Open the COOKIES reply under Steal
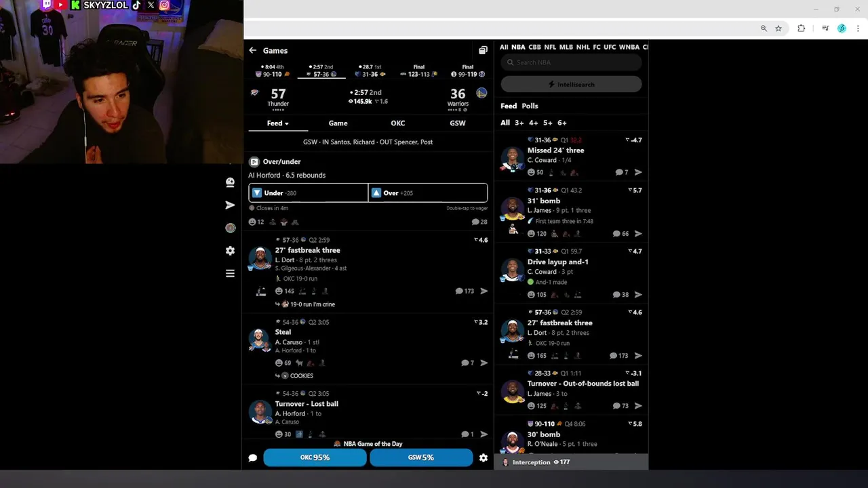 [294, 375]
